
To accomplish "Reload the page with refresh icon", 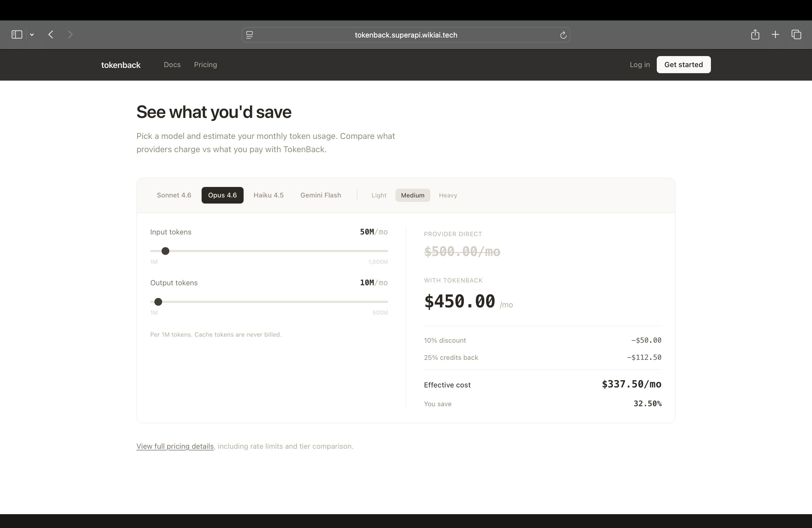I will [x=563, y=35].
